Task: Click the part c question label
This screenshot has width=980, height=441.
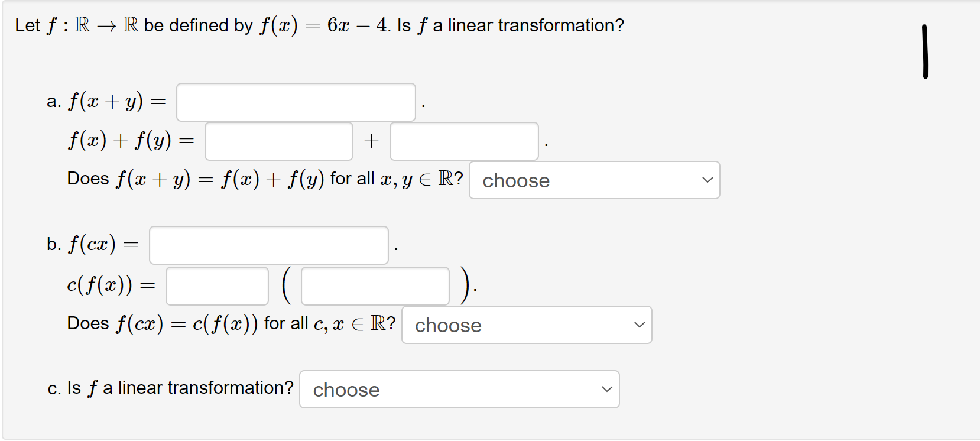Action: click(170, 388)
